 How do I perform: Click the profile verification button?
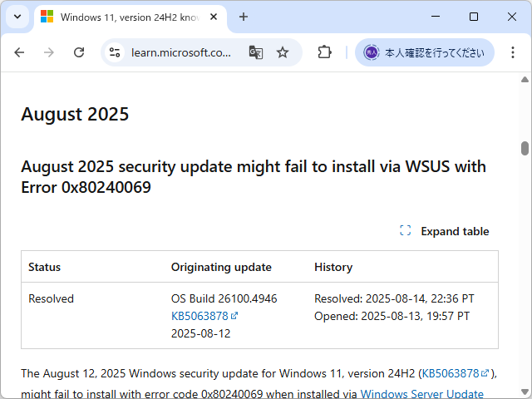(x=425, y=52)
